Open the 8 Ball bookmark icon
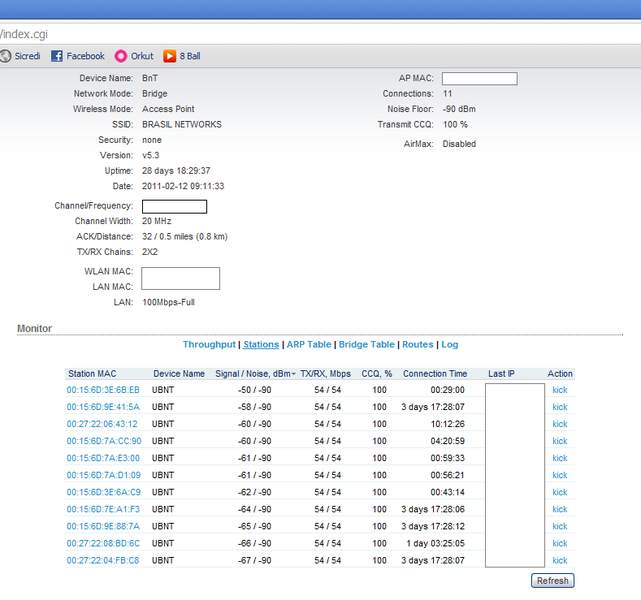 (x=170, y=56)
